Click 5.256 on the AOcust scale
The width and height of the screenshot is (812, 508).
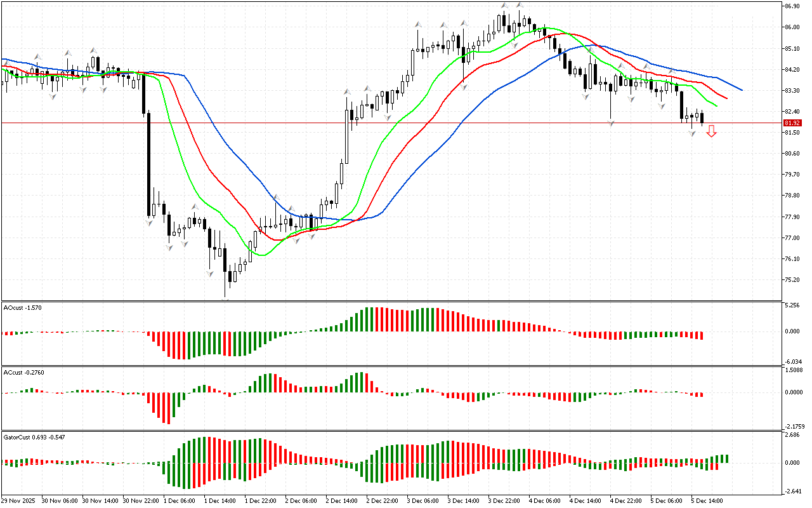[x=793, y=305]
